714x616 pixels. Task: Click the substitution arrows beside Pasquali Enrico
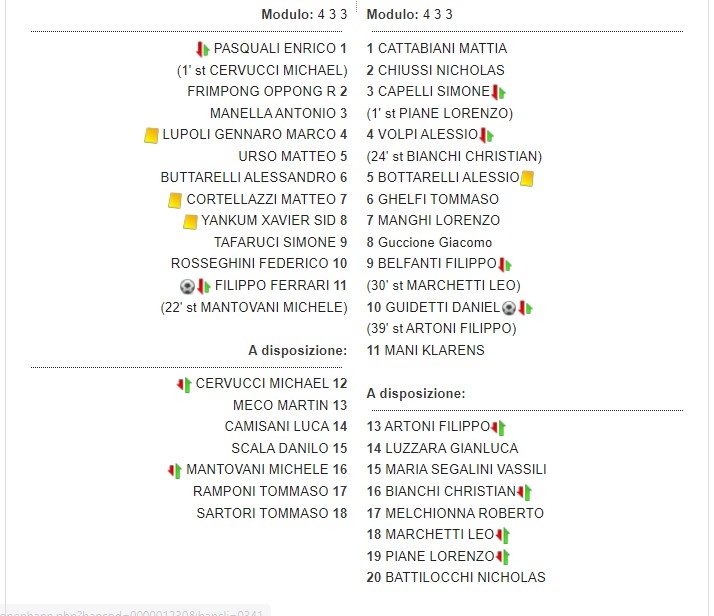click(x=202, y=48)
